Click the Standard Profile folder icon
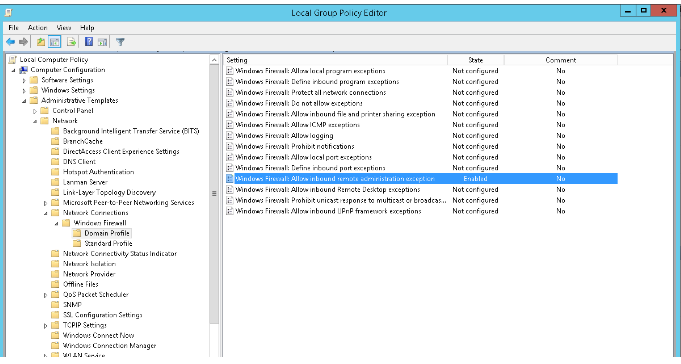This screenshot has width=681, height=364. (77, 243)
